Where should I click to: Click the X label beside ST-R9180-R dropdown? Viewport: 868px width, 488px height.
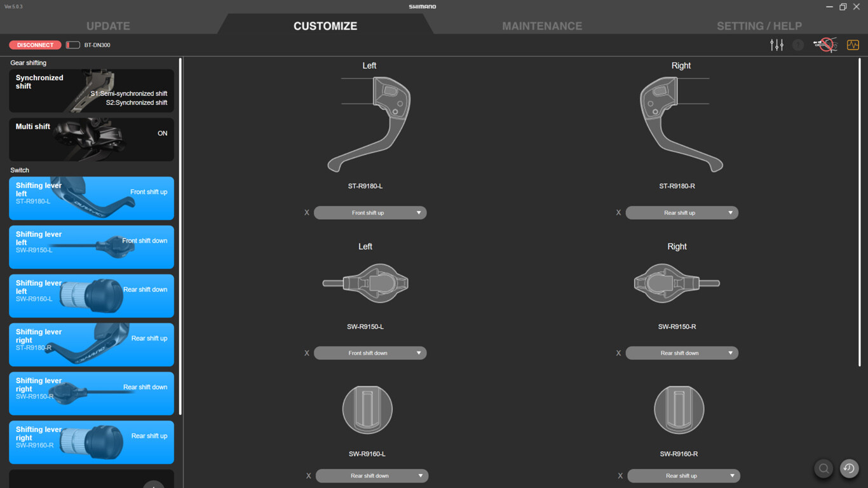(618, 213)
